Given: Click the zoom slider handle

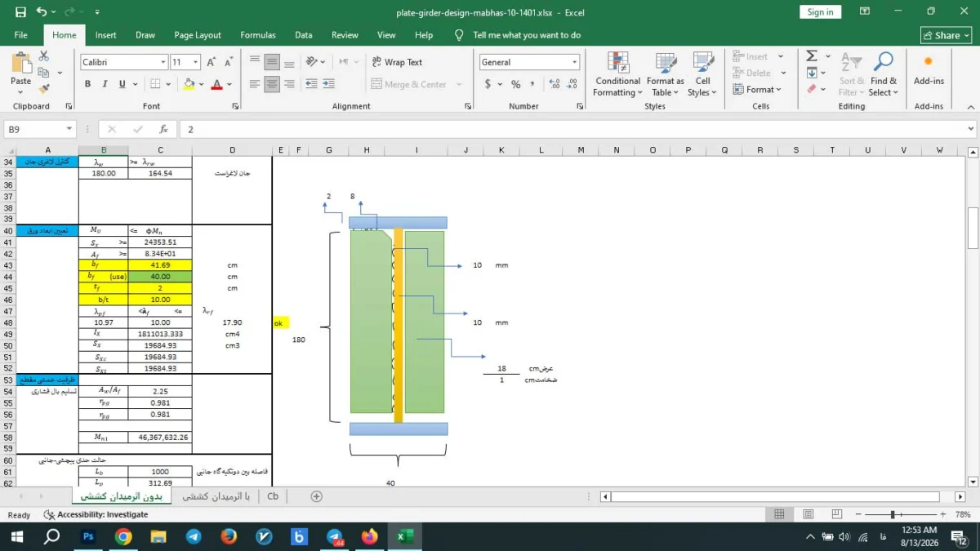Looking at the screenshot, I should 893,514.
